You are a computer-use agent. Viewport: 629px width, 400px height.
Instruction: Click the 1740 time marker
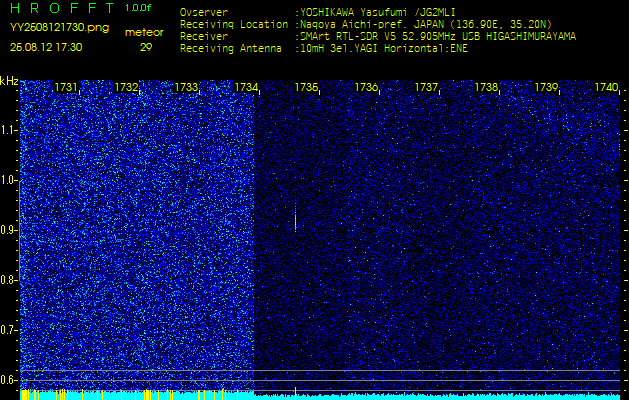click(x=607, y=87)
